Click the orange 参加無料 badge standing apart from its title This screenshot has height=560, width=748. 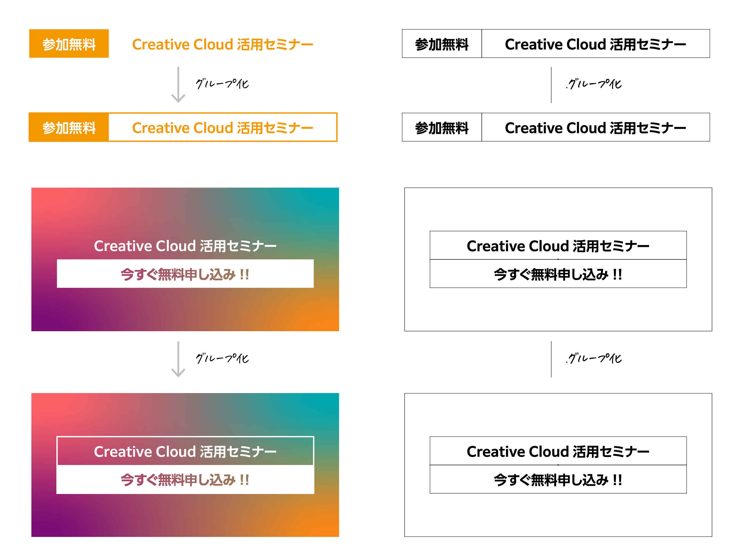69,44
